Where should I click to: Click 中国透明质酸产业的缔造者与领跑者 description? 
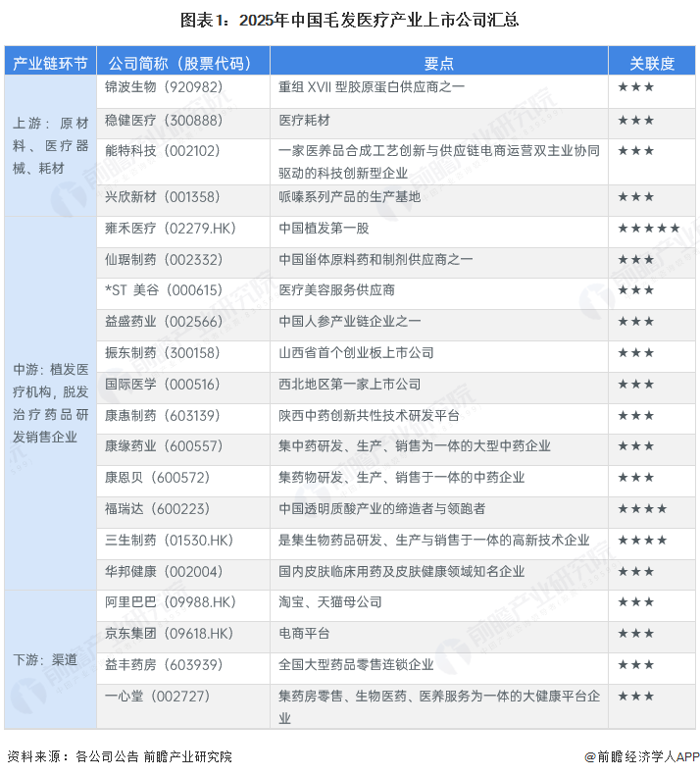pos(381,508)
